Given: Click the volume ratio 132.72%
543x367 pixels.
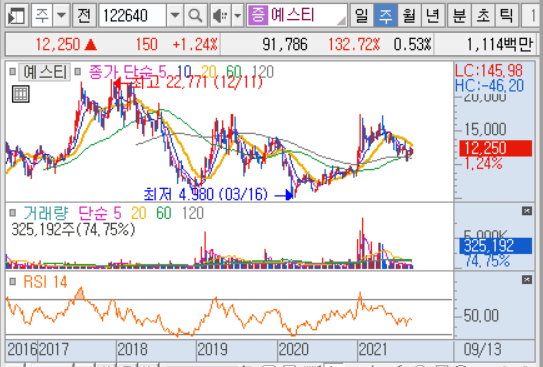Looking at the screenshot, I should (x=354, y=44).
